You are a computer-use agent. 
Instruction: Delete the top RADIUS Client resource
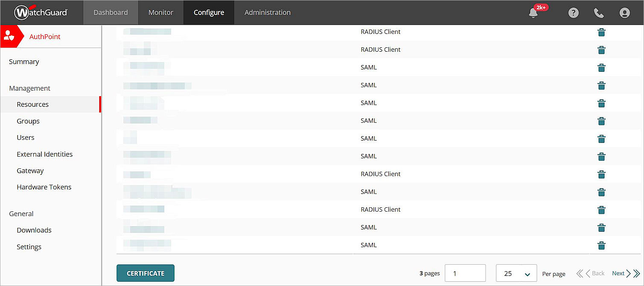601,32
